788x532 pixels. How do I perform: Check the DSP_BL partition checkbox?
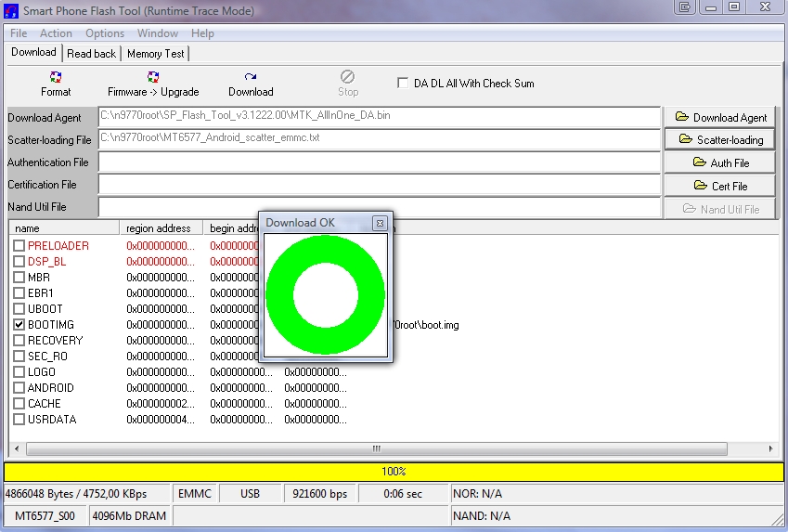(19, 262)
